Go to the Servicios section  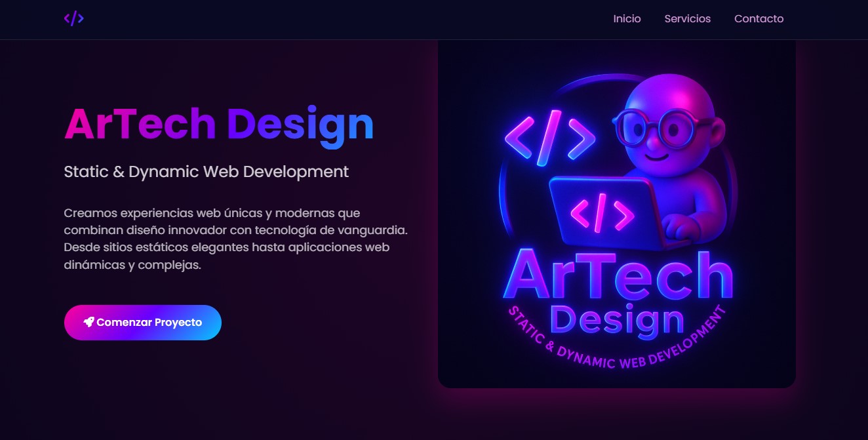pyautogui.click(x=687, y=18)
